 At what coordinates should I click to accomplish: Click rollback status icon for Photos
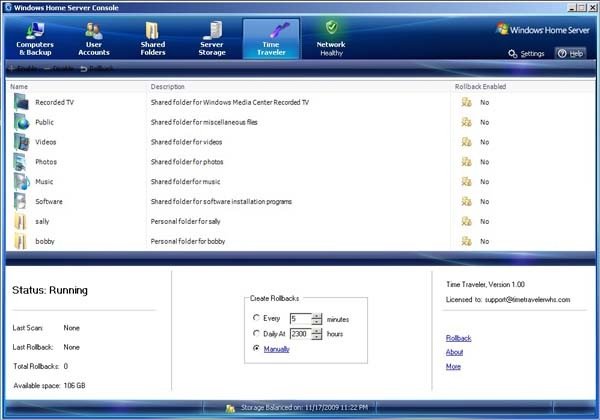pyautogui.click(x=466, y=162)
